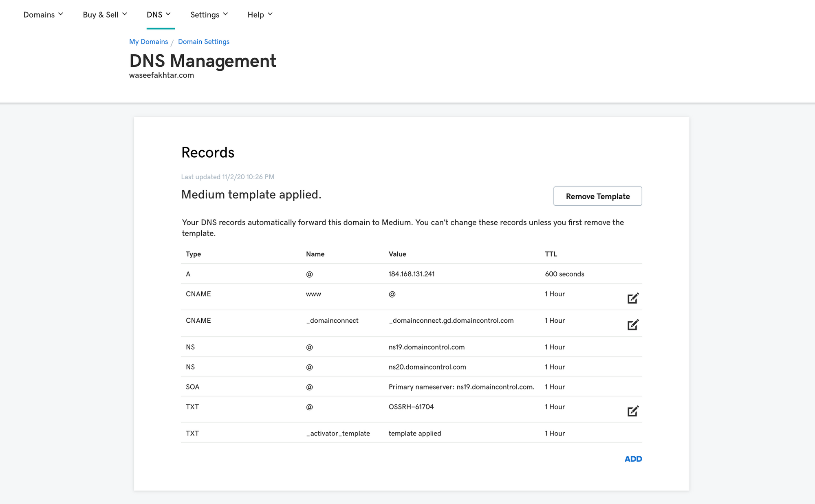
Task: Edit the www CNAME record
Action: (x=632, y=298)
